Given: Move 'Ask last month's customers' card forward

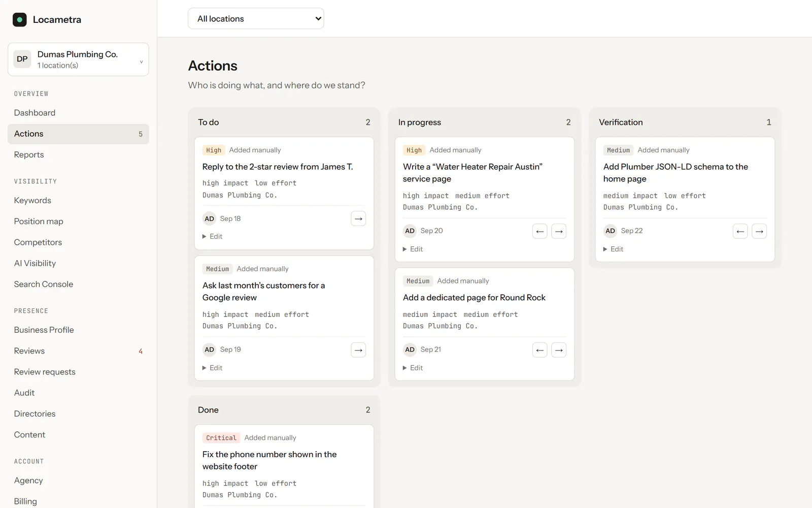Looking at the screenshot, I should click(x=358, y=350).
